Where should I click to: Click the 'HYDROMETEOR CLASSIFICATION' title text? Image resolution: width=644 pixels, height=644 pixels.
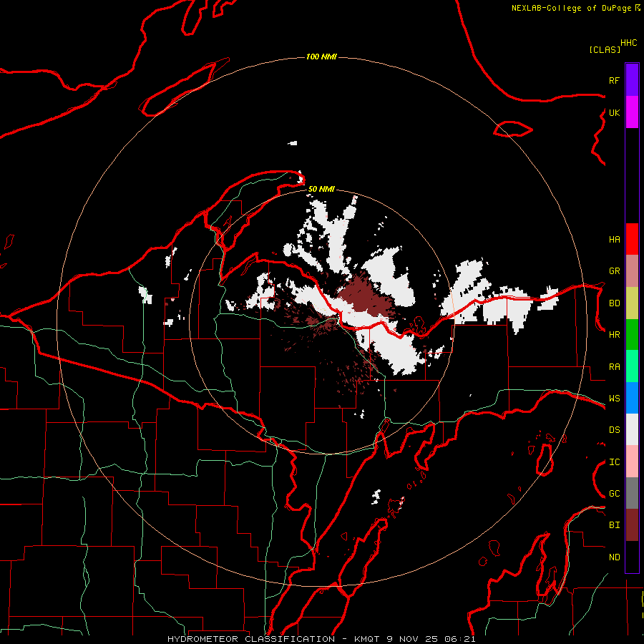click(x=251, y=639)
